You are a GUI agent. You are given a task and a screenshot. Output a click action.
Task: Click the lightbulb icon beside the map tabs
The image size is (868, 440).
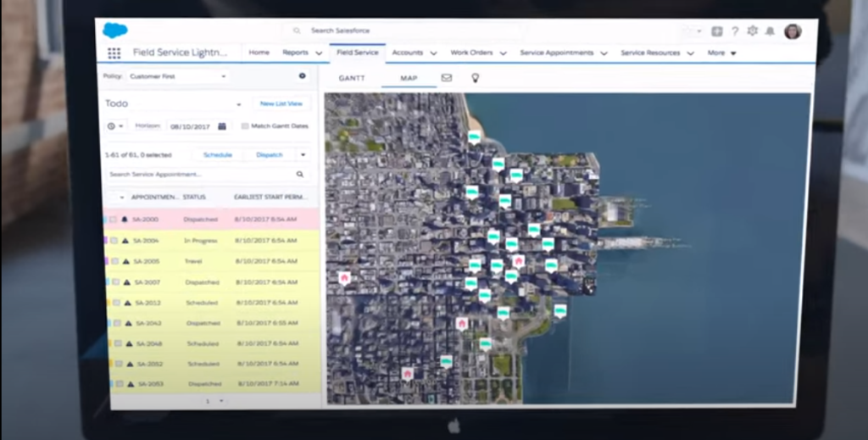(475, 78)
